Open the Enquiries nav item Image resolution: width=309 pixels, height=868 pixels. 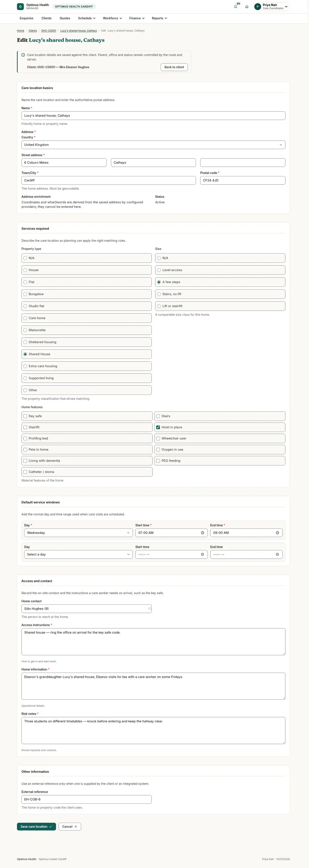coord(26,18)
